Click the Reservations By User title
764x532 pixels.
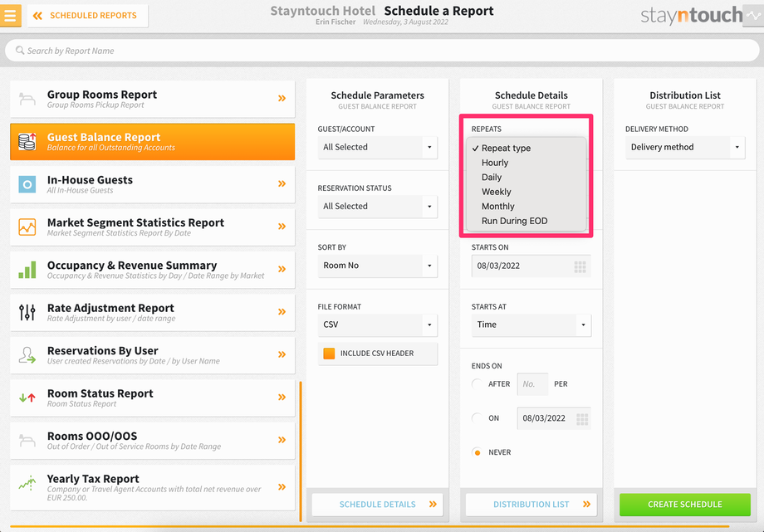point(103,351)
